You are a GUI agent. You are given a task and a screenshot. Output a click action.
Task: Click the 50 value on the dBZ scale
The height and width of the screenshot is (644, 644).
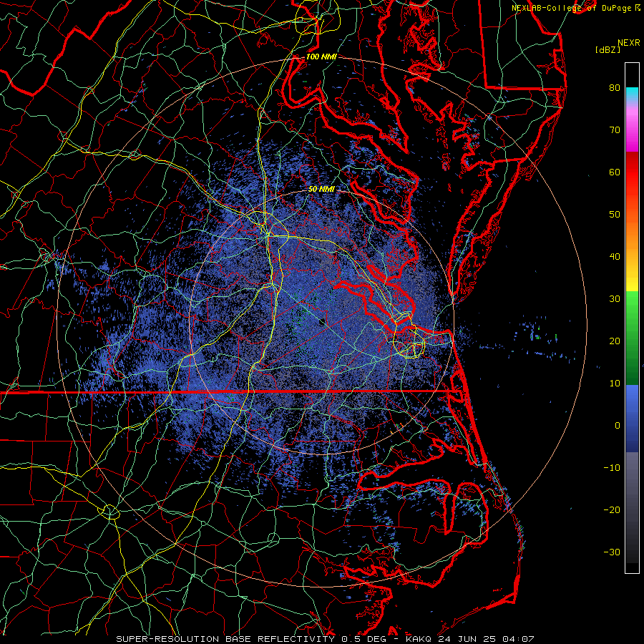pyautogui.click(x=615, y=214)
